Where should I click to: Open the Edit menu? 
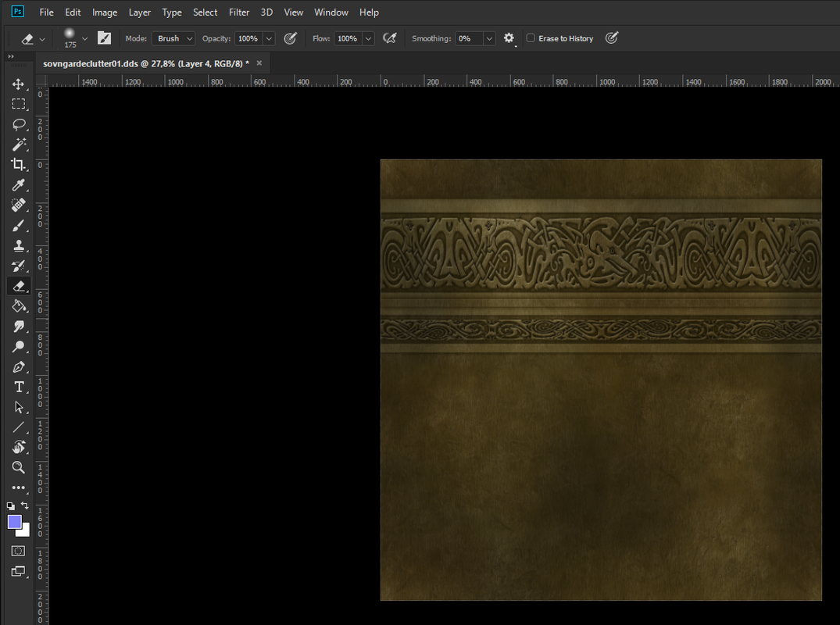(x=73, y=12)
